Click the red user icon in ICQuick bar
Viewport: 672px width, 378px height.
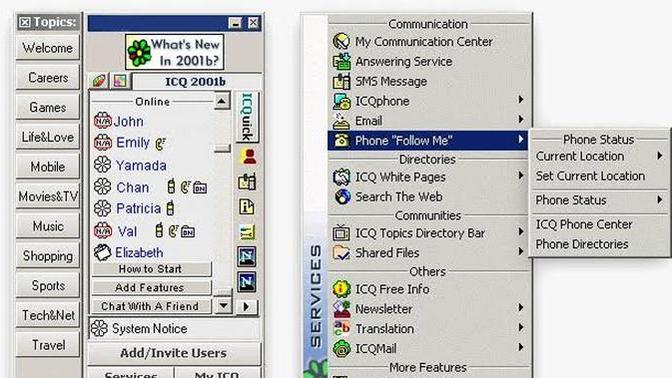248,157
